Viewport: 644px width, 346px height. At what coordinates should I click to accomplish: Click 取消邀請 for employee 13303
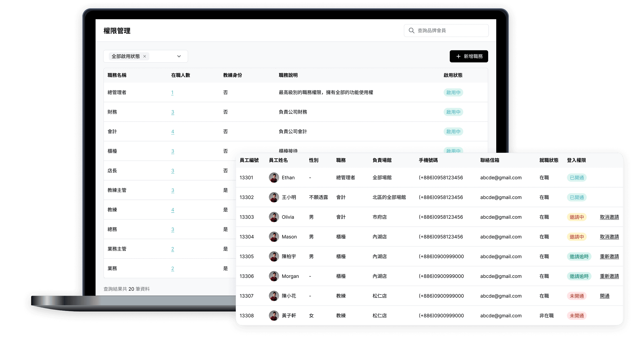click(x=609, y=217)
